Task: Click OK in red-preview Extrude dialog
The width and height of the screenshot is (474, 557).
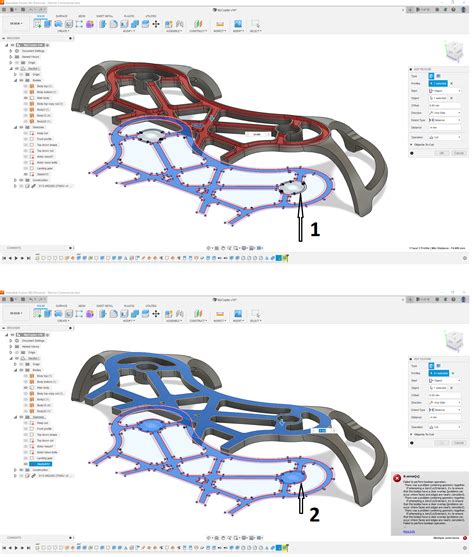Action: (442, 153)
